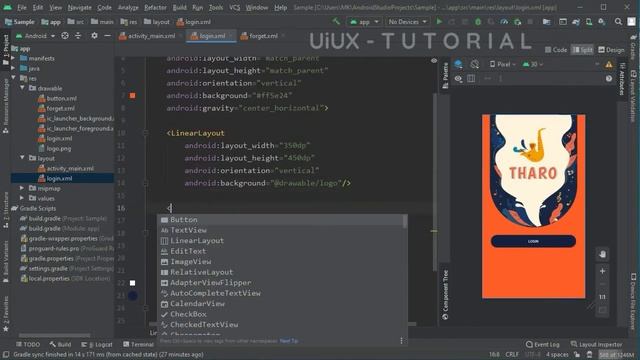Click Collapse All icon in project panel
The height and width of the screenshot is (360, 640).
[x=78, y=36]
